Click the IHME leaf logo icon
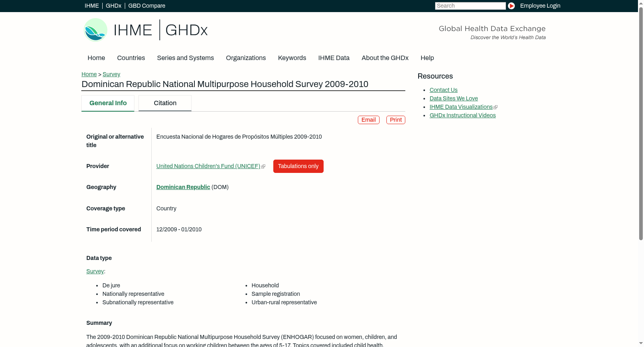Viewport: 644px width, 347px height. tap(95, 30)
